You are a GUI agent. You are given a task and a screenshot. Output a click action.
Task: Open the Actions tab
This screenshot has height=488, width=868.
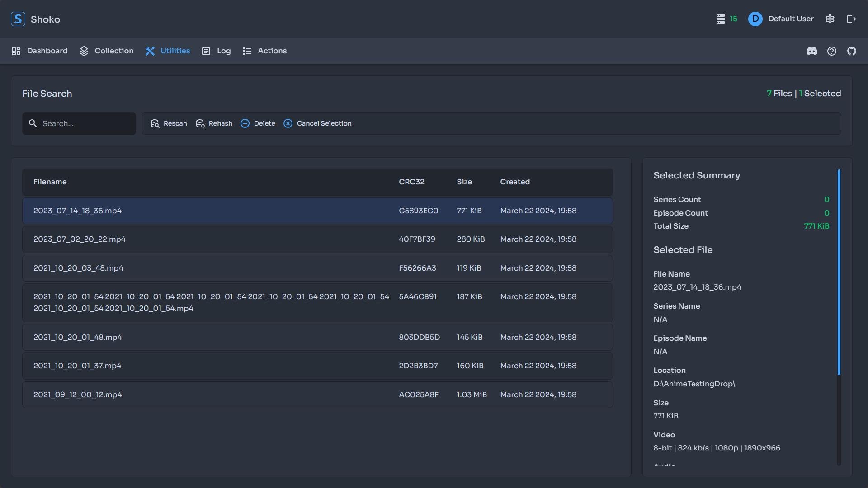[x=264, y=51]
